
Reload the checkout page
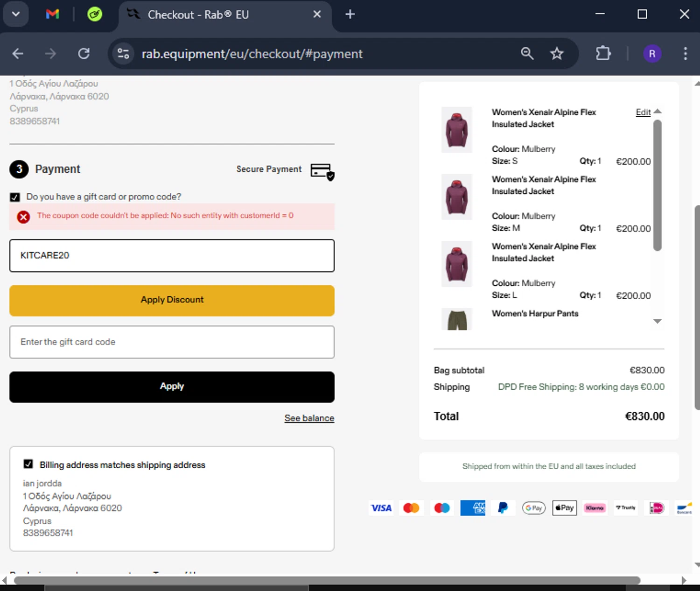point(84,54)
